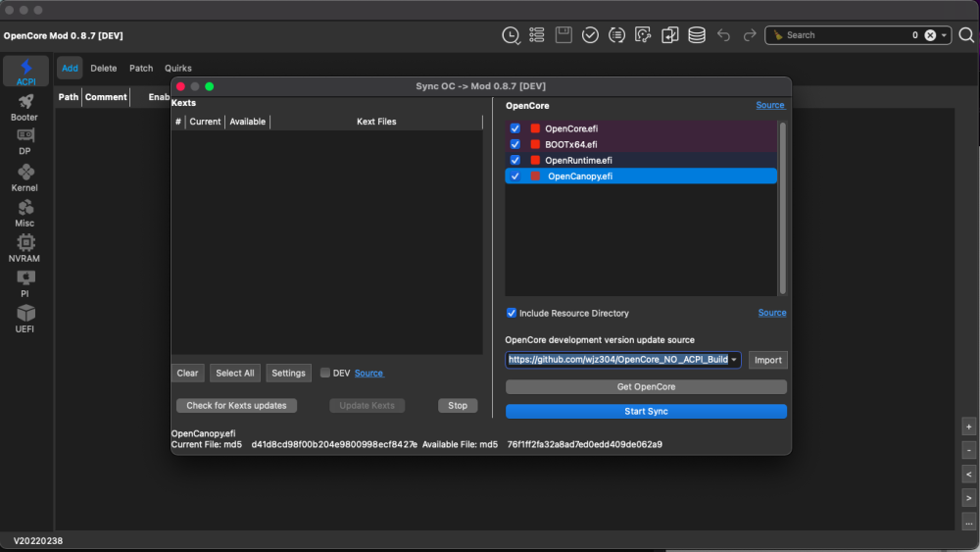The height and width of the screenshot is (552, 980).
Task: Click into the Search input field
Action: [847, 35]
